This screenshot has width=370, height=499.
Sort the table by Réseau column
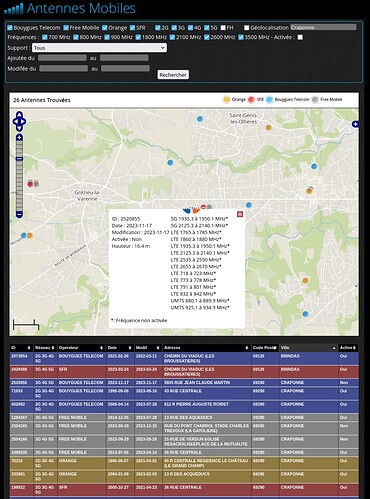(45, 348)
